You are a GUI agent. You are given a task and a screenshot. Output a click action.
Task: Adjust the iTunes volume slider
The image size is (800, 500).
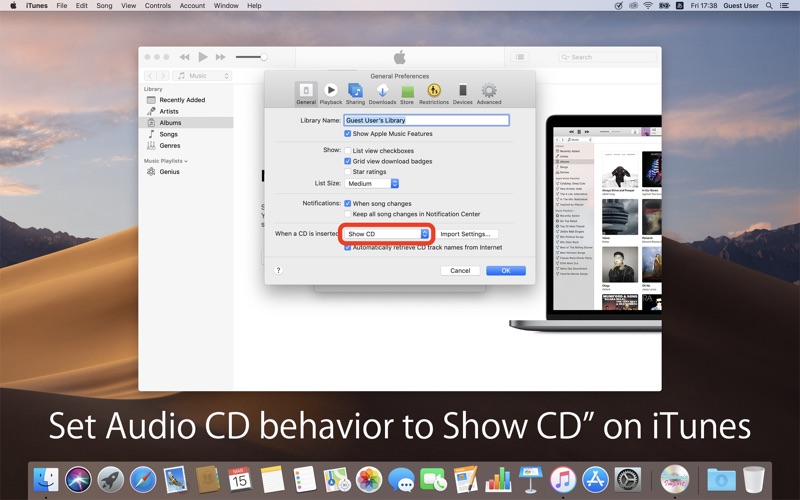(252, 57)
